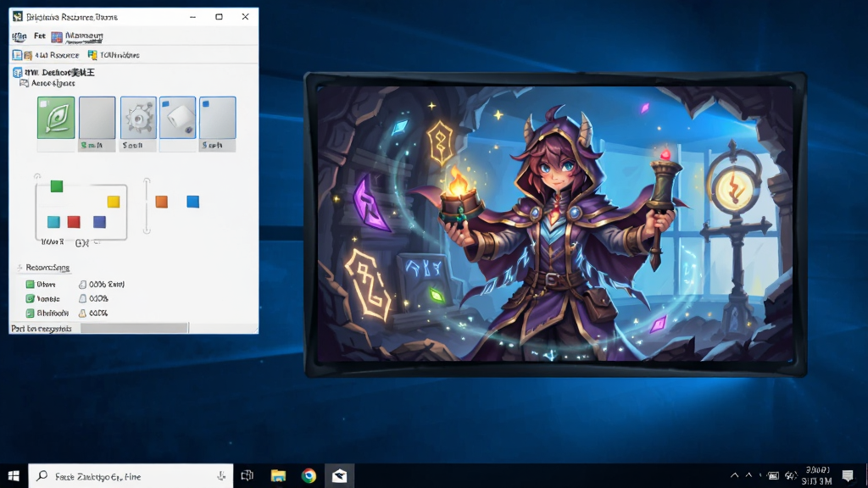Open the Fet menu

pos(40,36)
